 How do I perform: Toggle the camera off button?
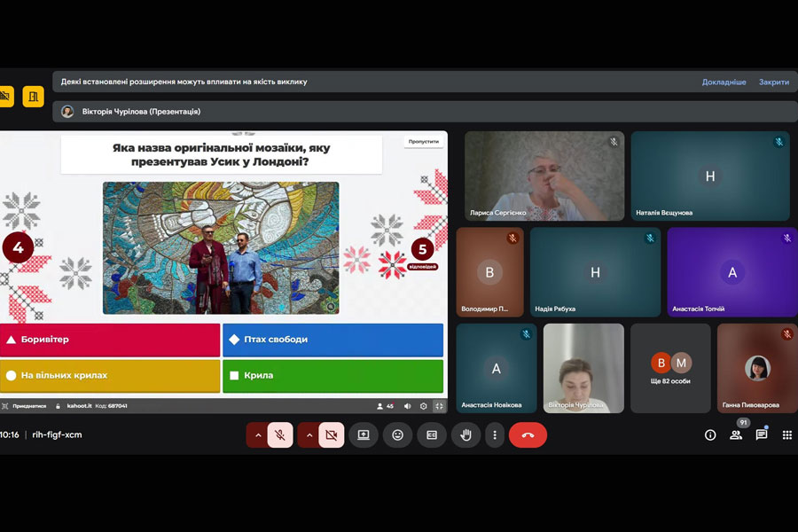(332, 434)
